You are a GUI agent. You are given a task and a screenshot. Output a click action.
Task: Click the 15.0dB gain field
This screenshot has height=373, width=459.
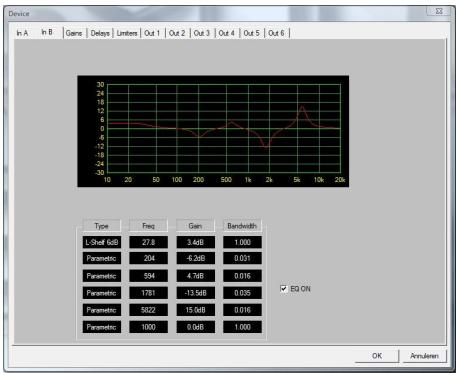196,310
